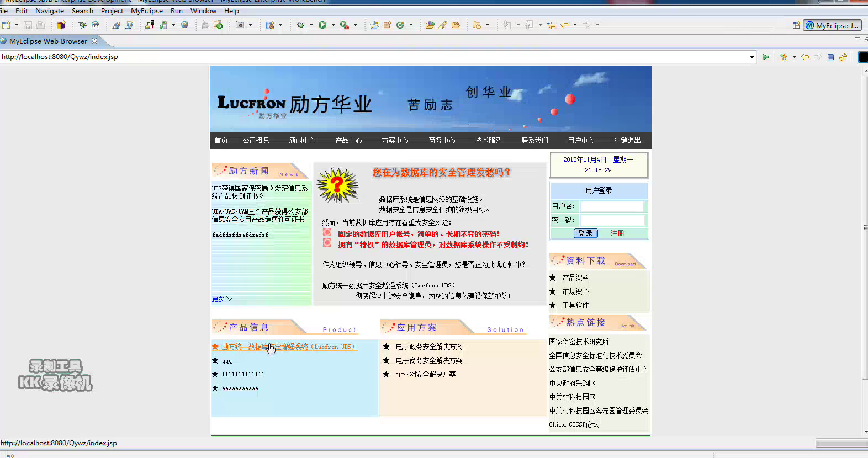
Task: Click the camera snapshot toolbar icon
Action: [240, 25]
